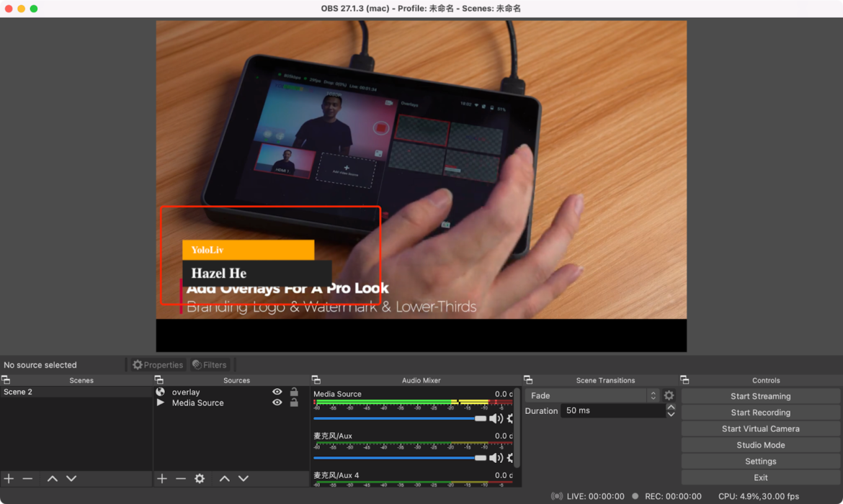The image size is (843, 504).
Task: Pop out the Audio Mixer panel icon
Action: 314,379
